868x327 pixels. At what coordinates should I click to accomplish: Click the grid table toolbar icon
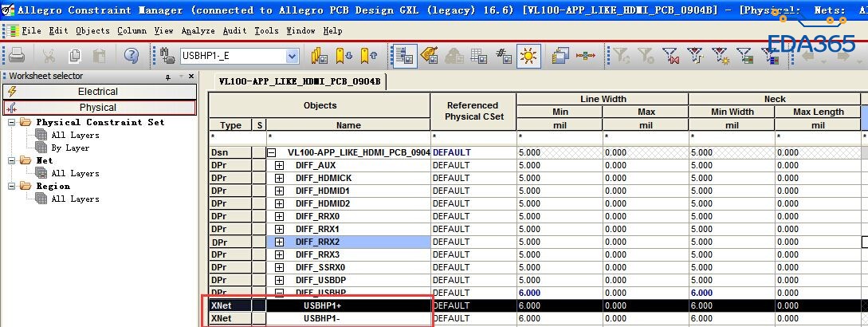(479, 55)
